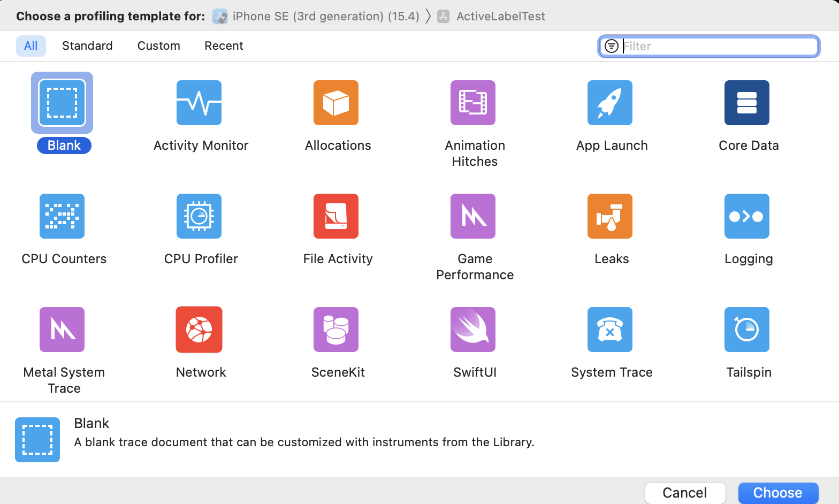839x504 pixels.
Task: Confirm with the Choose button
Action: [778, 493]
